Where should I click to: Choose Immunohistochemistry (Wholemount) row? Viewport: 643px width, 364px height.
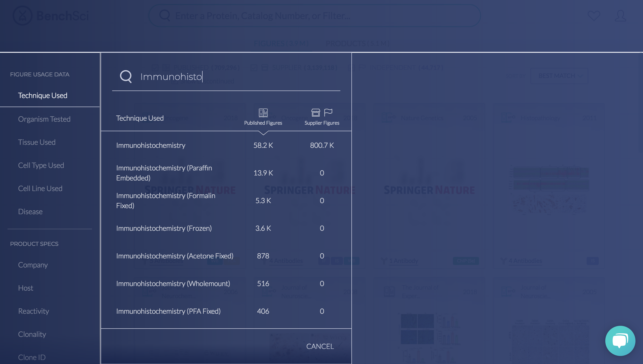click(x=226, y=284)
